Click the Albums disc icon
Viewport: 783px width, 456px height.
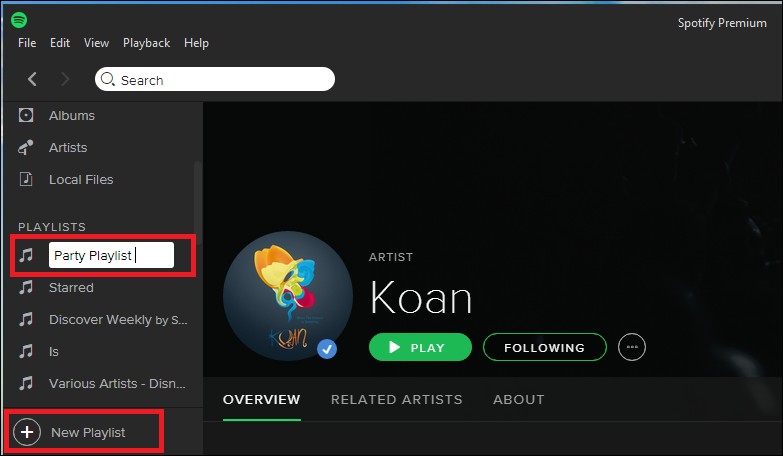click(x=26, y=115)
